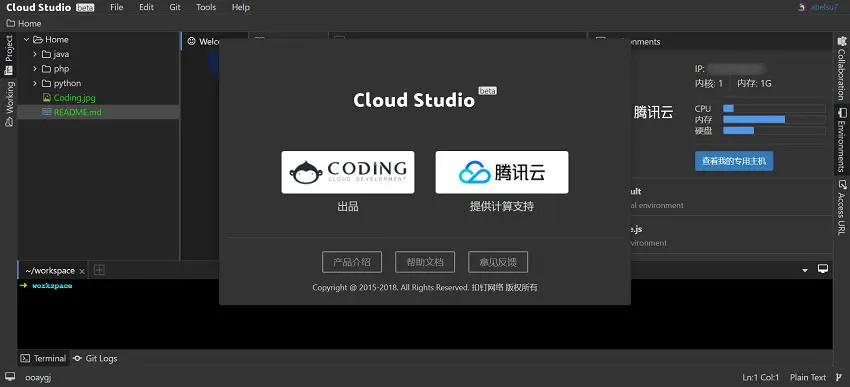This screenshot has height=387, width=850.
Task: Expand the python folder chevron
Action: tap(35, 83)
